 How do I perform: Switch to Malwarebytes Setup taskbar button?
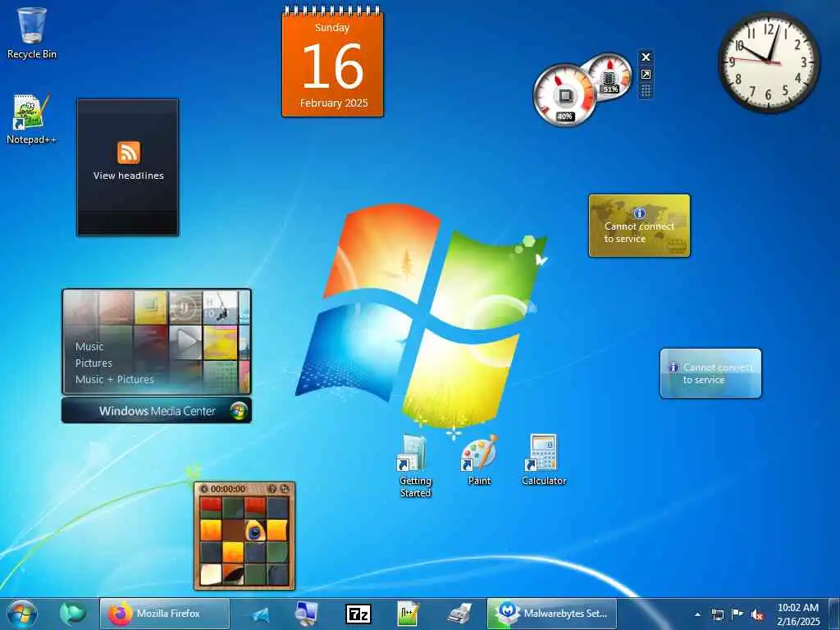point(552,614)
